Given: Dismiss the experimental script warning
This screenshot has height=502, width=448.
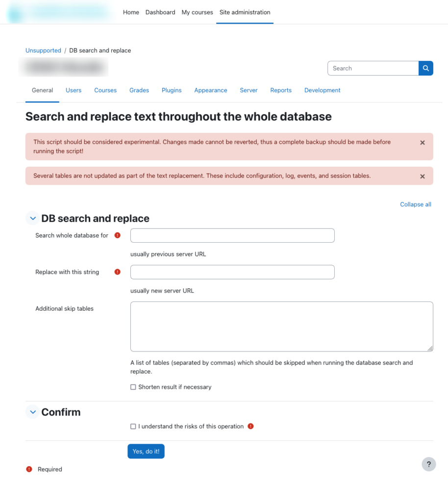Looking at the screenshot, I should click(x=423, y=143).
